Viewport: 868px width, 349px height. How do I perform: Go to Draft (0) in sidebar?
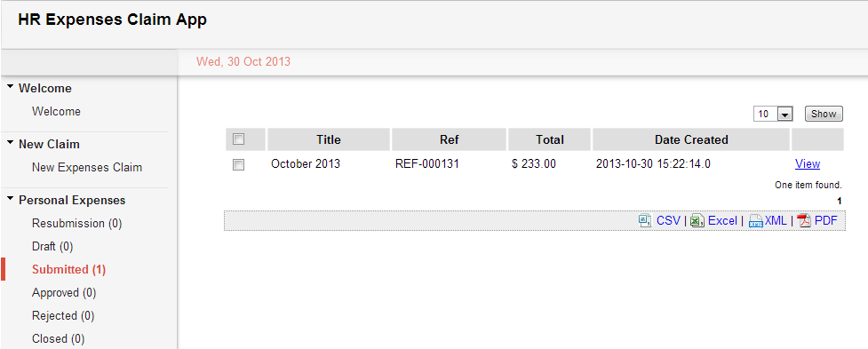click(52, 246)
